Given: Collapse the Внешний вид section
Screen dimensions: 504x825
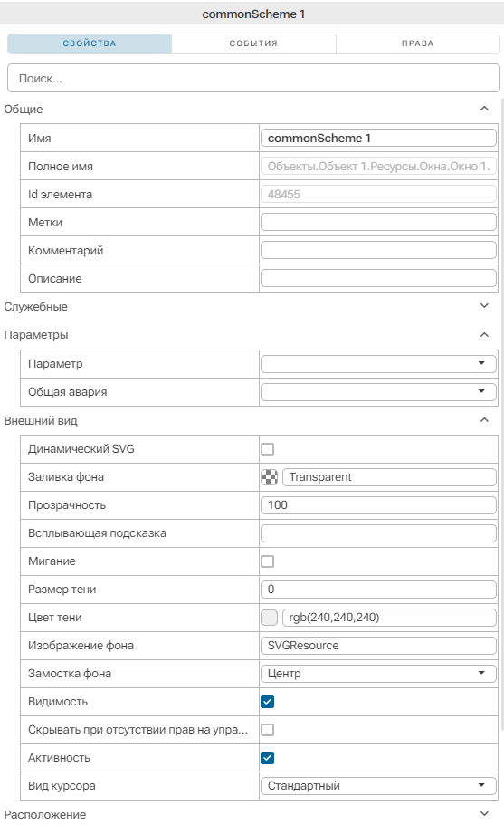Looking at the screenshot, I should click(485, 420).
